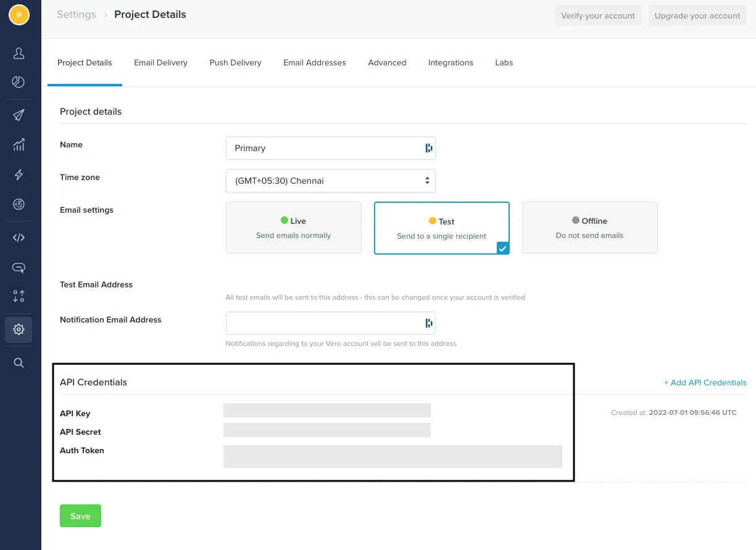Click the blue checkmark on Test card
The width and height of the screenshot is (756, 550).
coord(503,248)
